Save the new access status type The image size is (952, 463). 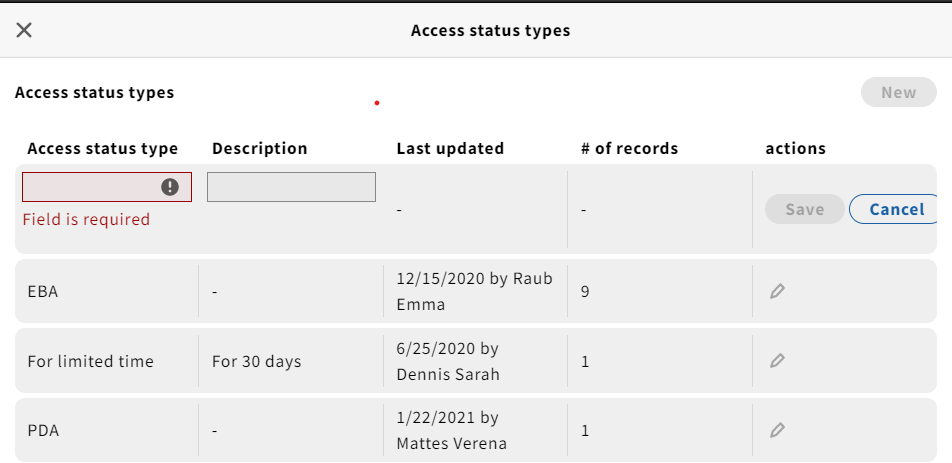point(804,209)
